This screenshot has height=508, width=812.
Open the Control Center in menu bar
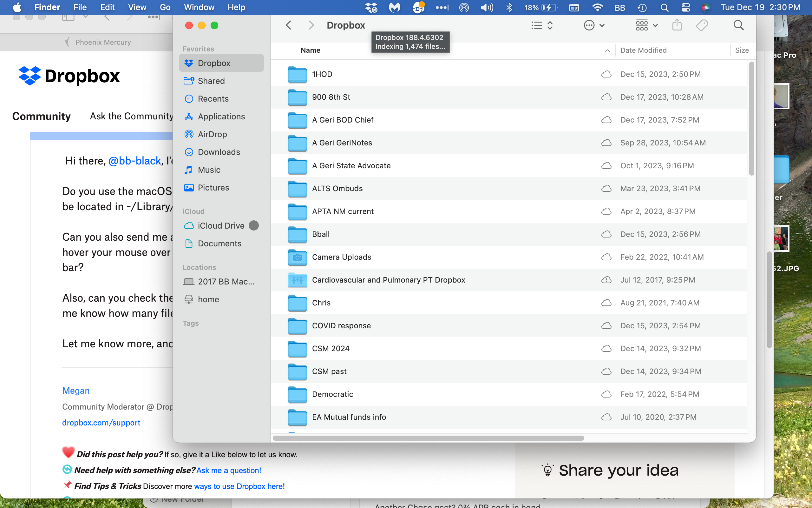[x=685, y=7]
